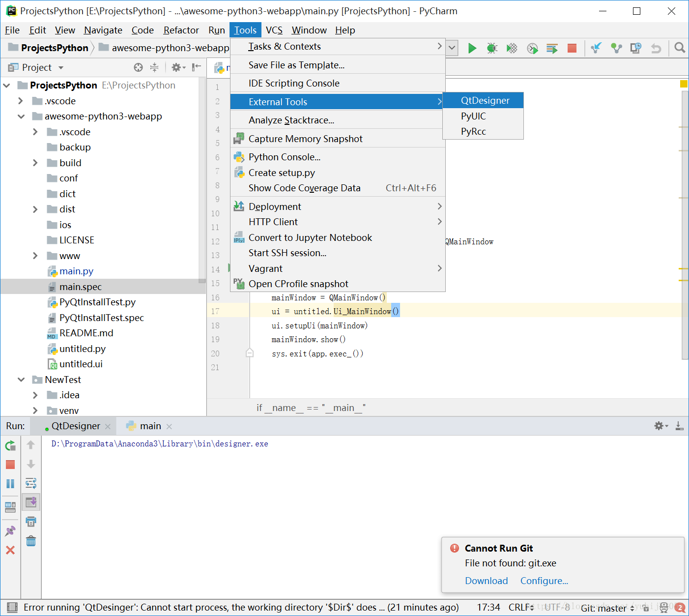Commit changes VCS icon
689x616 pixels.
(x=616, y=48)
